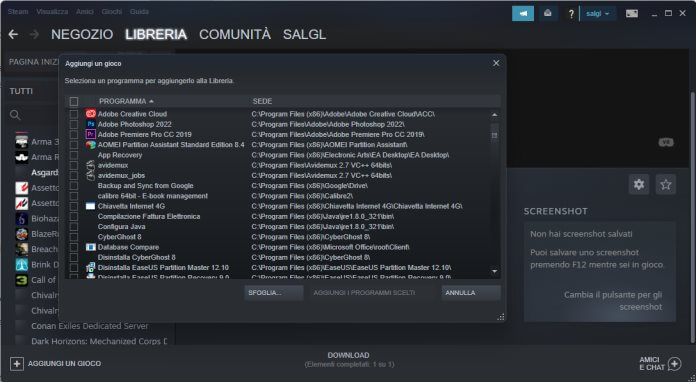This screenshot has height=382, width=696.
Task: Open the SALGL profile tab
Action: [x=304, y=35]
